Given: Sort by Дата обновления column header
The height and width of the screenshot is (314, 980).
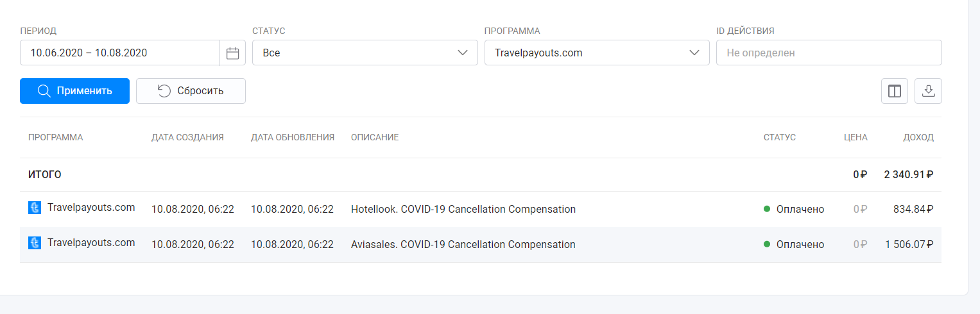Looking at the screenshot, I should click(x=293, y=137).
